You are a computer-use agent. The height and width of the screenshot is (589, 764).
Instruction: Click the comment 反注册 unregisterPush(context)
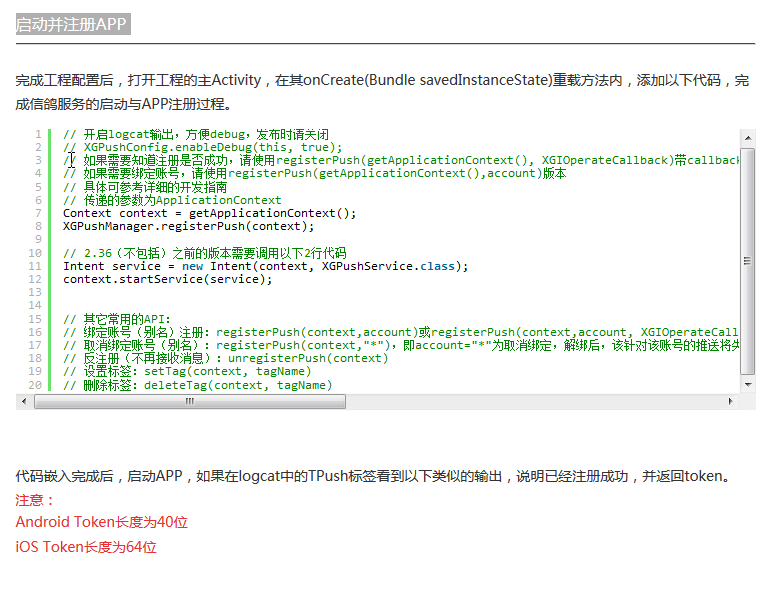226,358
